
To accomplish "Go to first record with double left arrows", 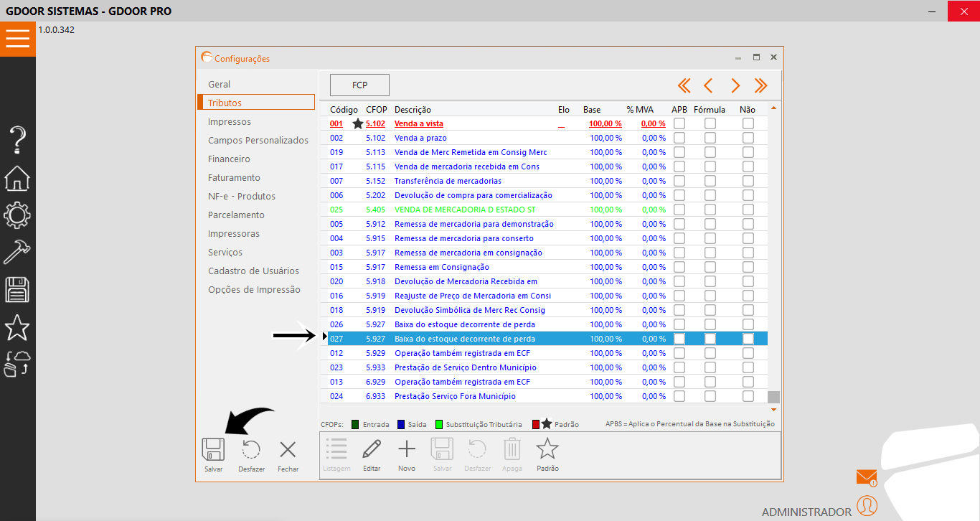I will pos(684,86).
